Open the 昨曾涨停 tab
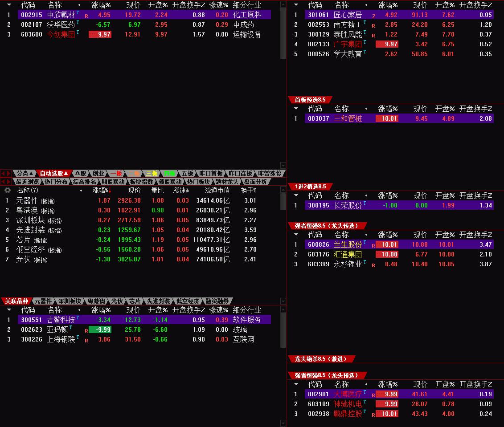Screen dimensions: 504x427 269,173
